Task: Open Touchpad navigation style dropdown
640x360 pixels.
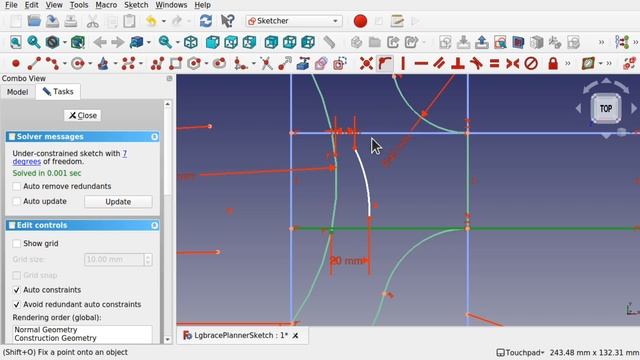Action: tap(521, 353)
